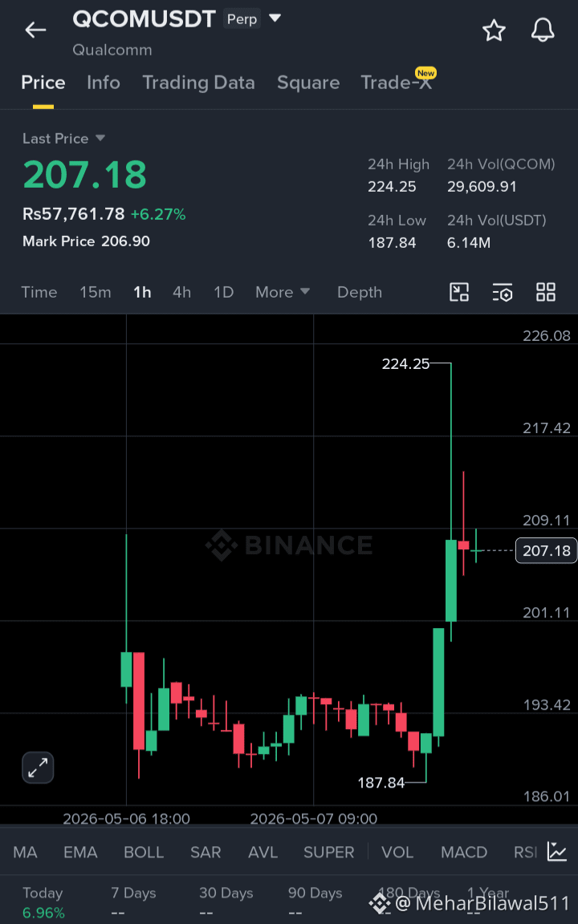Screen dimensions: 578x924
Task: Tap the +6.27% change percentage
Action: pyautogui.click(x=158, y=214)
